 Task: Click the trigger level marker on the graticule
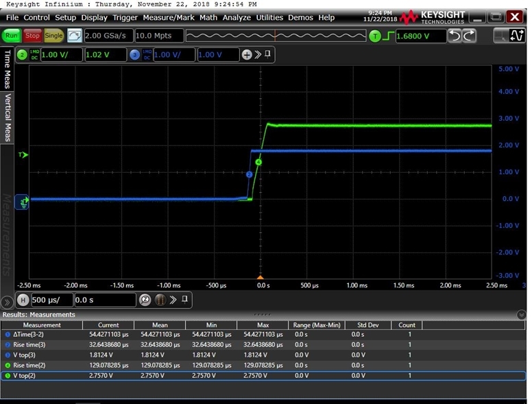pyautogui.click(x=23, y=155)
